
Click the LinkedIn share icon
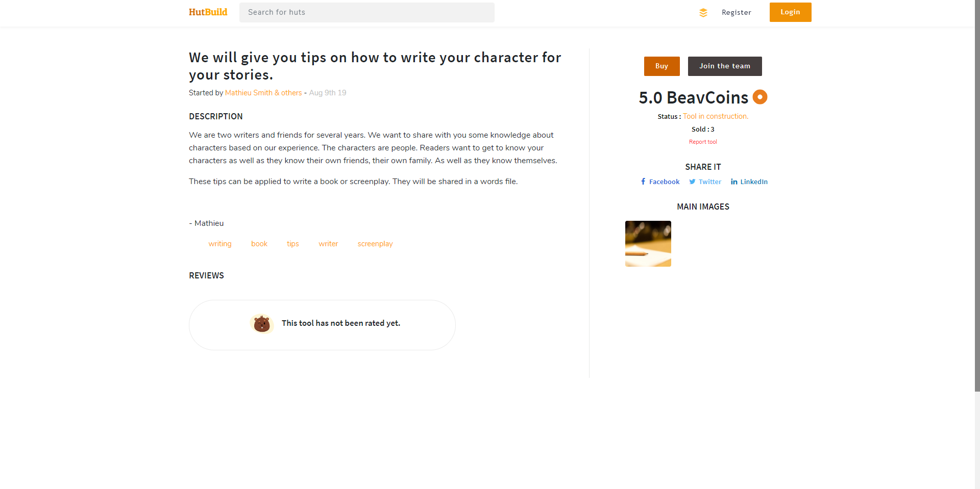[x=734, y=182]
